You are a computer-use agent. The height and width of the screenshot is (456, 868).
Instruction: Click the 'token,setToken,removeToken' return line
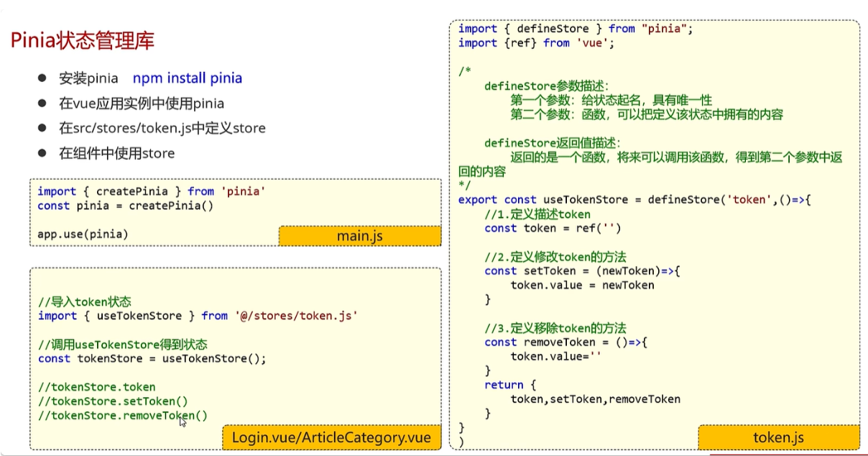point(595,399)
